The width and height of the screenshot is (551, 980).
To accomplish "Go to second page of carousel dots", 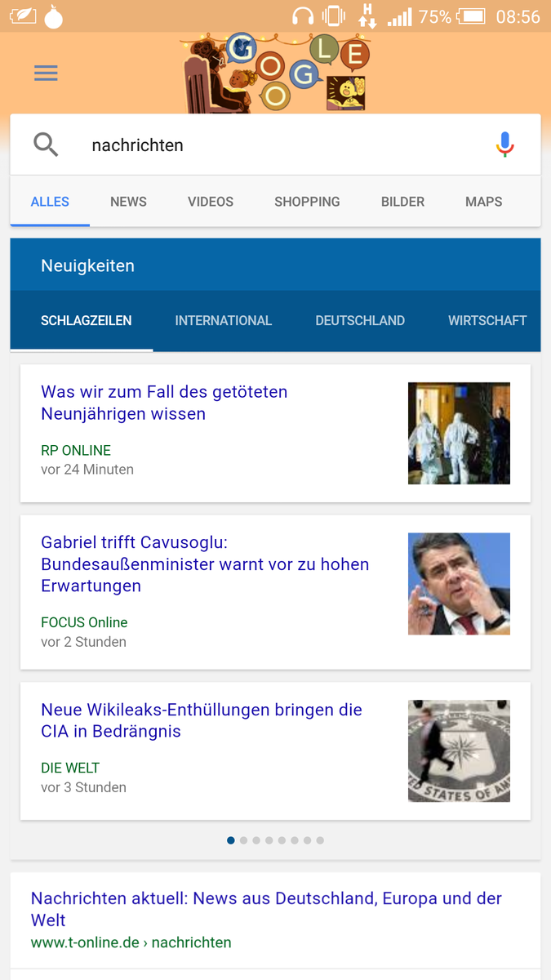I will pyautogui.click(x=243, y=840).
